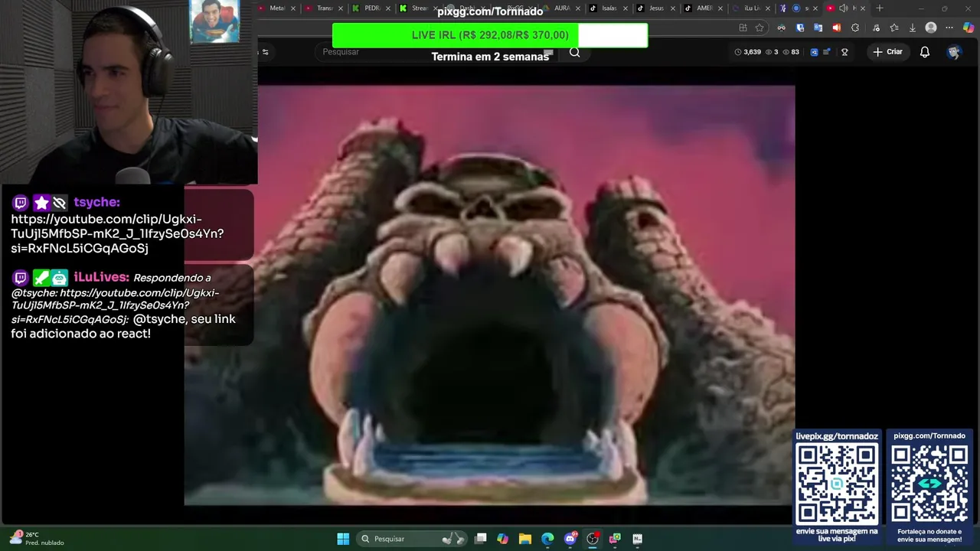The width and height of the screenshot is (980, 551).
Task: Close the Jesus tab
Action: 673,8
